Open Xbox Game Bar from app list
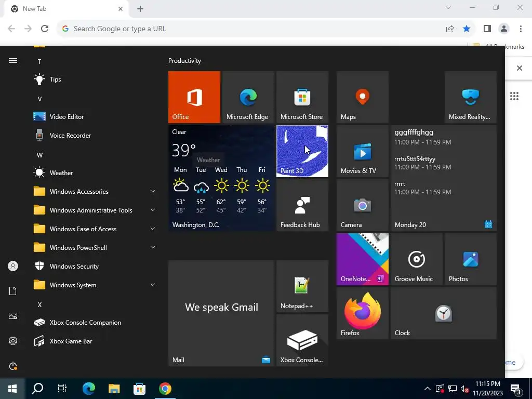This screenshot has height=399, width=532. pyautogui.click(x=95, y=341)
